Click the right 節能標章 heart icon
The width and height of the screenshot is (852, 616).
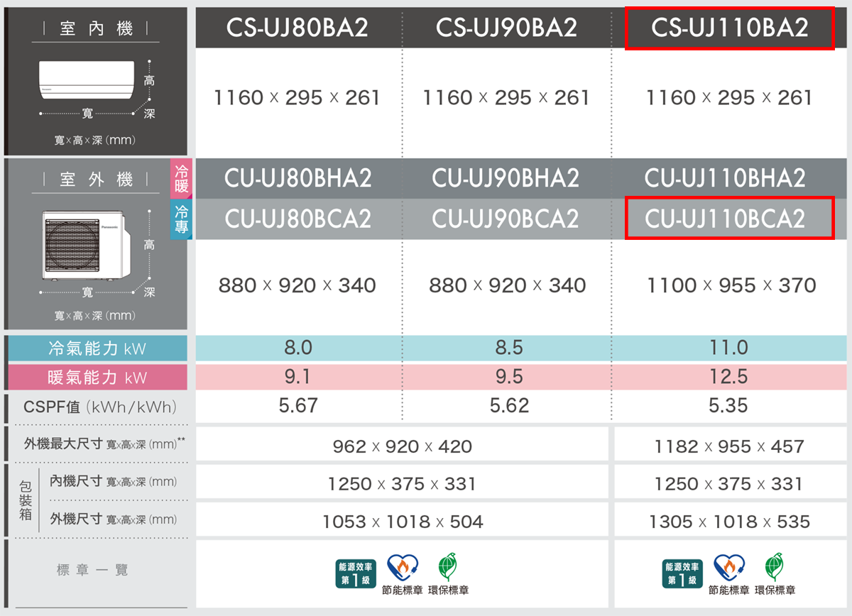pos(729,567)
